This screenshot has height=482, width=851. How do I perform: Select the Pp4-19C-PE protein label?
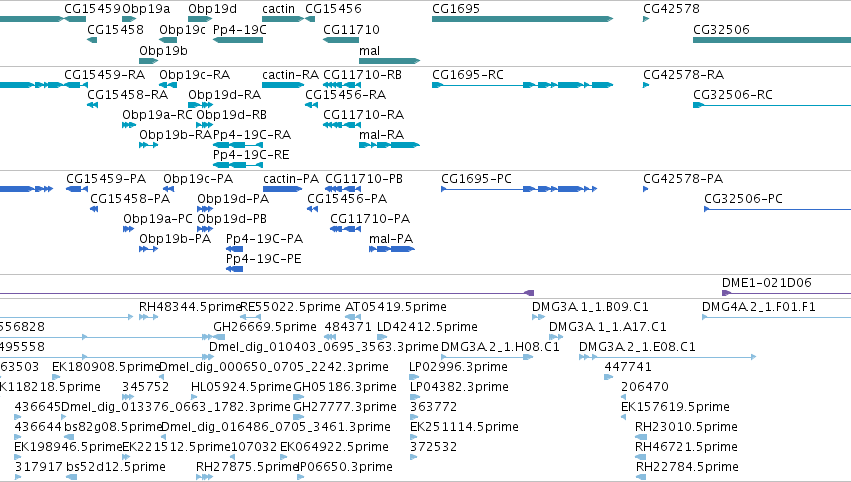(x=264, y=258)
